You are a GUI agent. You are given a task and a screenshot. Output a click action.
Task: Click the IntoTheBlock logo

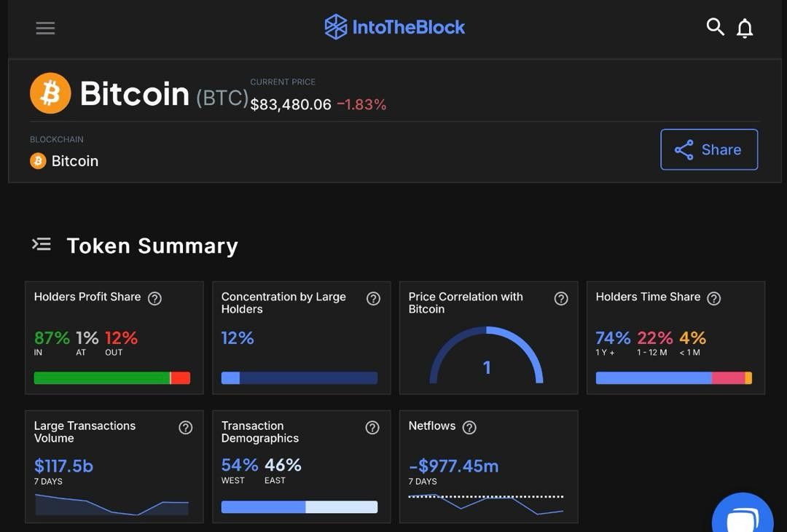point(394,27)
